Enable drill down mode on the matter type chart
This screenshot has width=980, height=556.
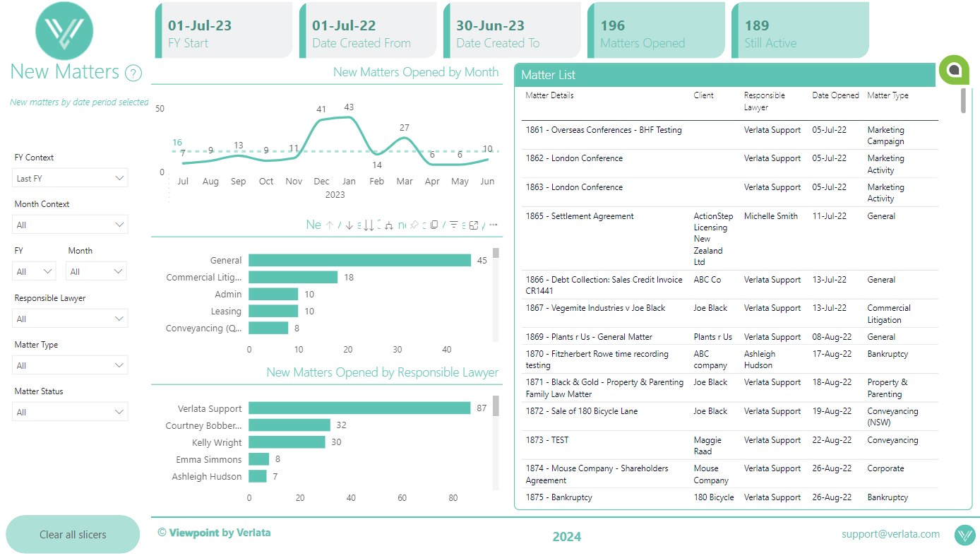pos(349,225)
